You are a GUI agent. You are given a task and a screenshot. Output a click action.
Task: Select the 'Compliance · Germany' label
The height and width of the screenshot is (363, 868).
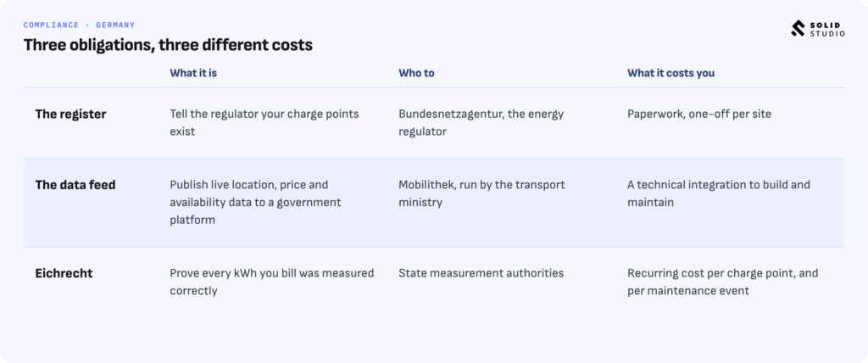pos(79,25)
